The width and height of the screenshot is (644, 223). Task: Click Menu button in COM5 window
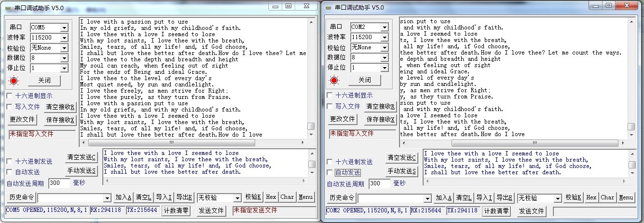pos(306,197)
